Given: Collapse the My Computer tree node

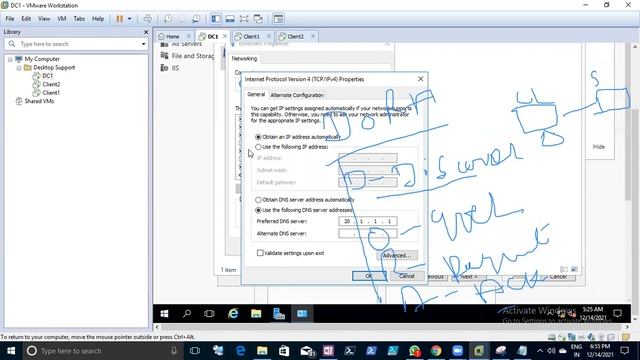Looking at the screenshot, I should [10, 59].
